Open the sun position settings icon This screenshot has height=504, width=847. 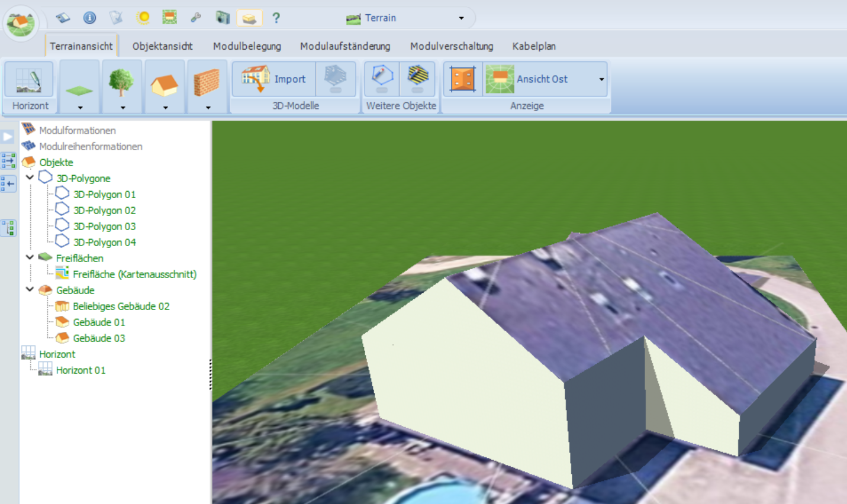[x=143, y=18]
